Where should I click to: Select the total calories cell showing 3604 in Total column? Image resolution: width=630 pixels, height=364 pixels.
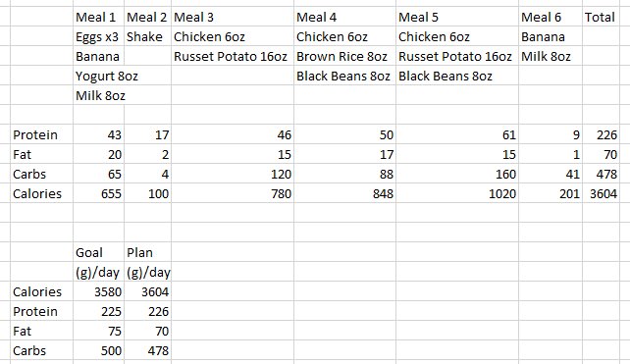601,193
